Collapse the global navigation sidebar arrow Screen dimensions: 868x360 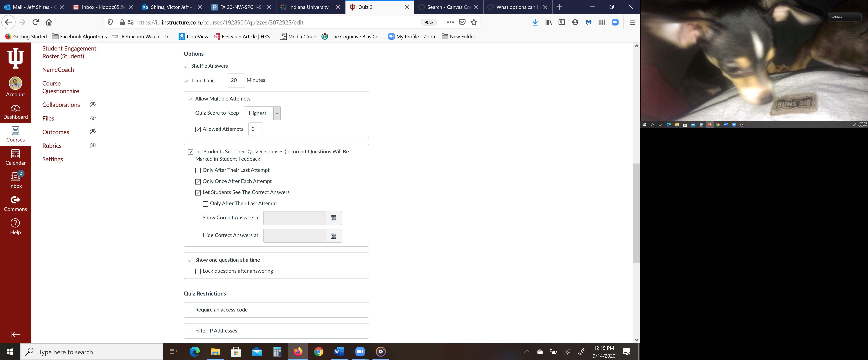point(16,334)
